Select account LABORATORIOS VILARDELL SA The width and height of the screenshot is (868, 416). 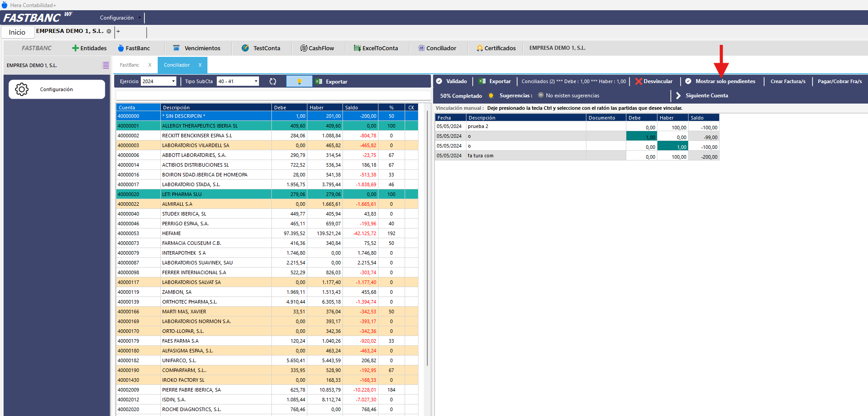tap(267, 145)
